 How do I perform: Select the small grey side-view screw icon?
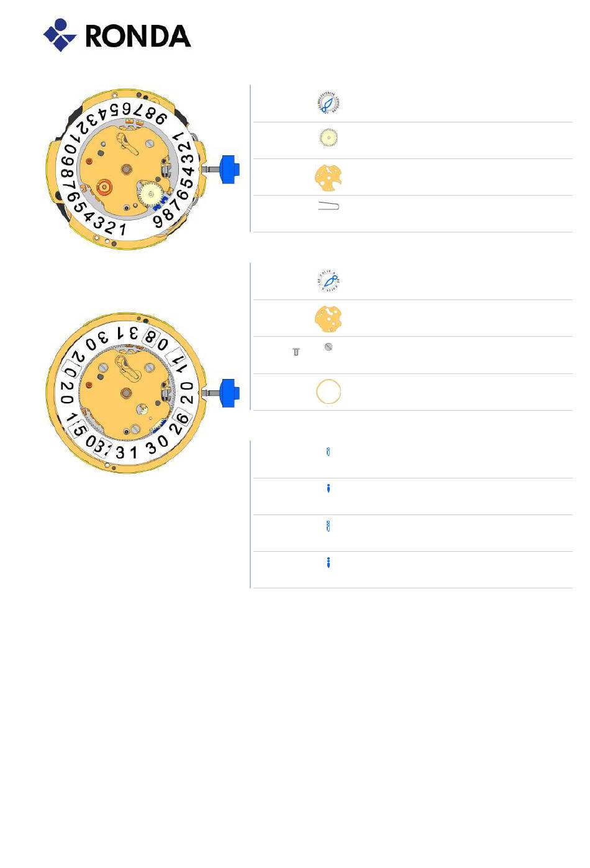(296, 352)
